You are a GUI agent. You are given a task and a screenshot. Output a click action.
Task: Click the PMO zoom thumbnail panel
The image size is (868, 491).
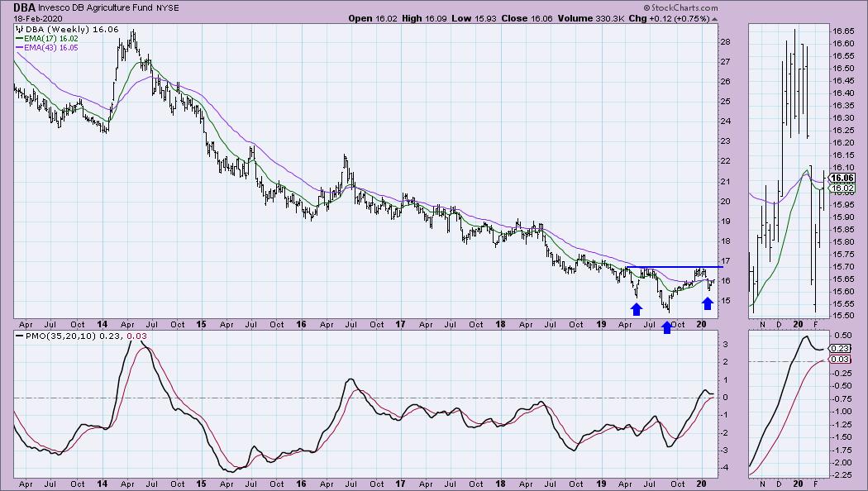[x=789, y=404]
